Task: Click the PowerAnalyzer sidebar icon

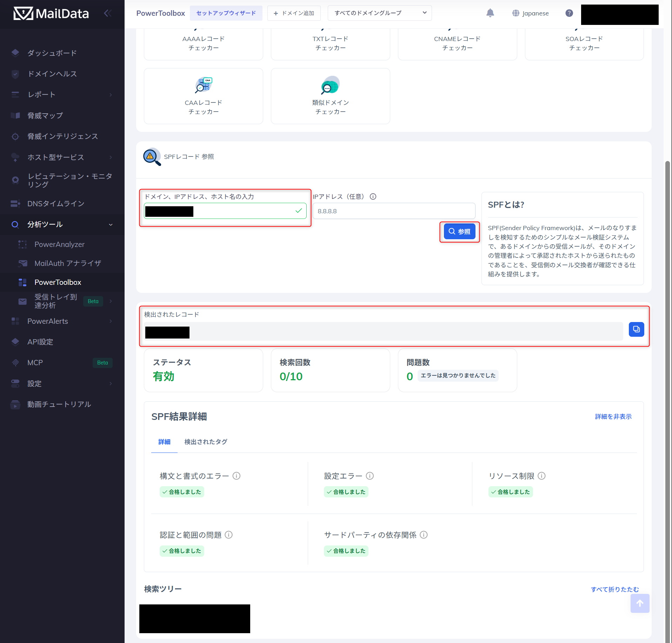Action: pyautogui.click(x=22, y=245)
